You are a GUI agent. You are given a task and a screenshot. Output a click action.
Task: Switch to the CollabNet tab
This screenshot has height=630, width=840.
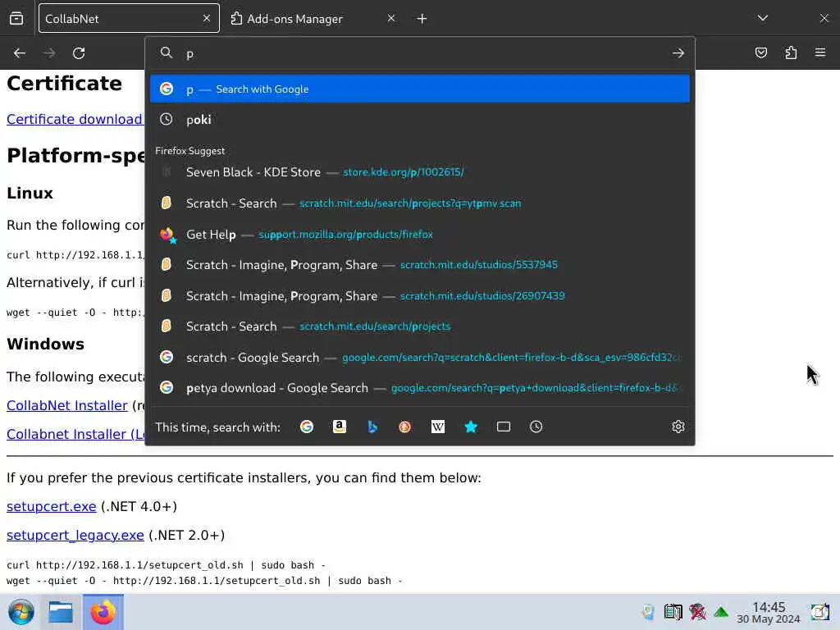pyautogui.click(x=129, y=18)
